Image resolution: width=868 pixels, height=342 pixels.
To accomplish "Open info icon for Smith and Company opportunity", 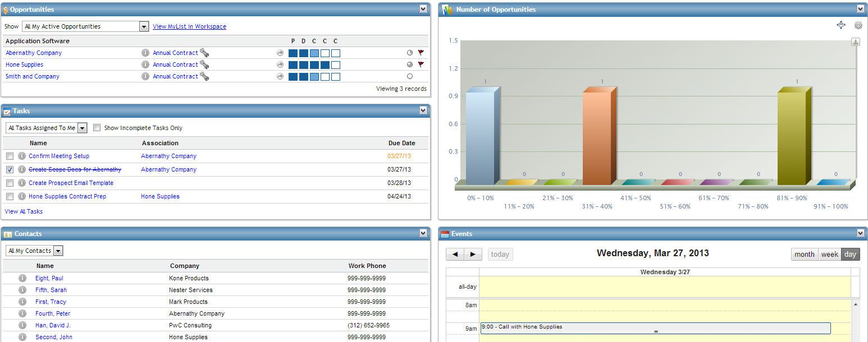I will [145, 76].
